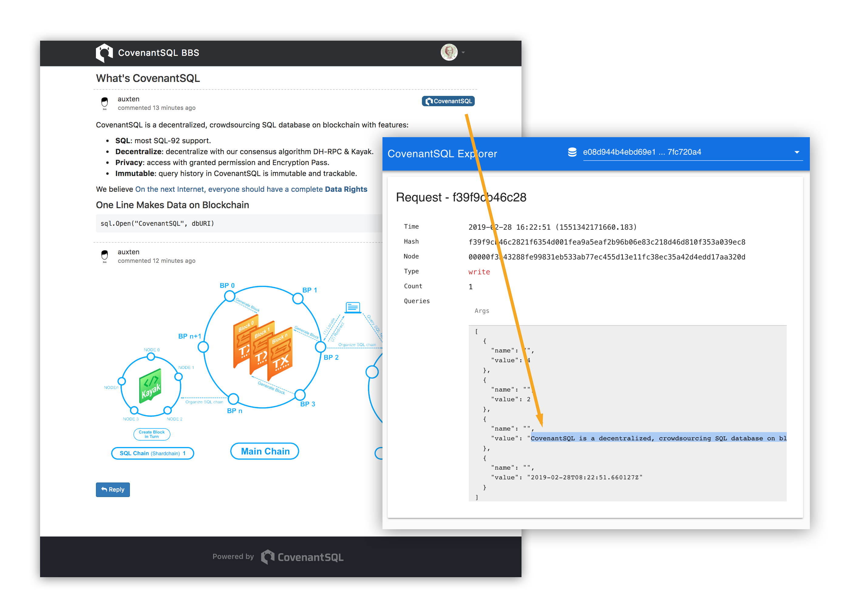Click the CovenantSQL Explorer title
The image size is (856, 616).
click(442, 154)
